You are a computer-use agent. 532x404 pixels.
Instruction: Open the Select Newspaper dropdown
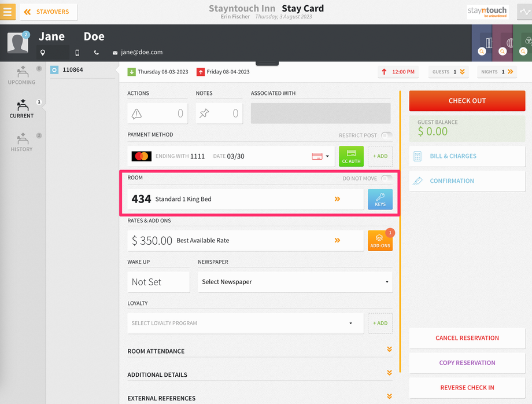295,282
